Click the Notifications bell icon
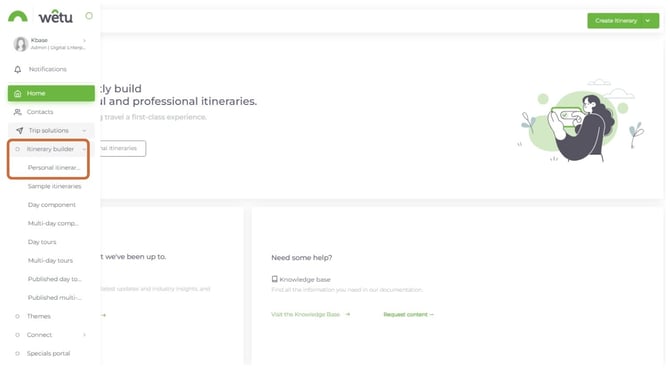 click(18, 69)
